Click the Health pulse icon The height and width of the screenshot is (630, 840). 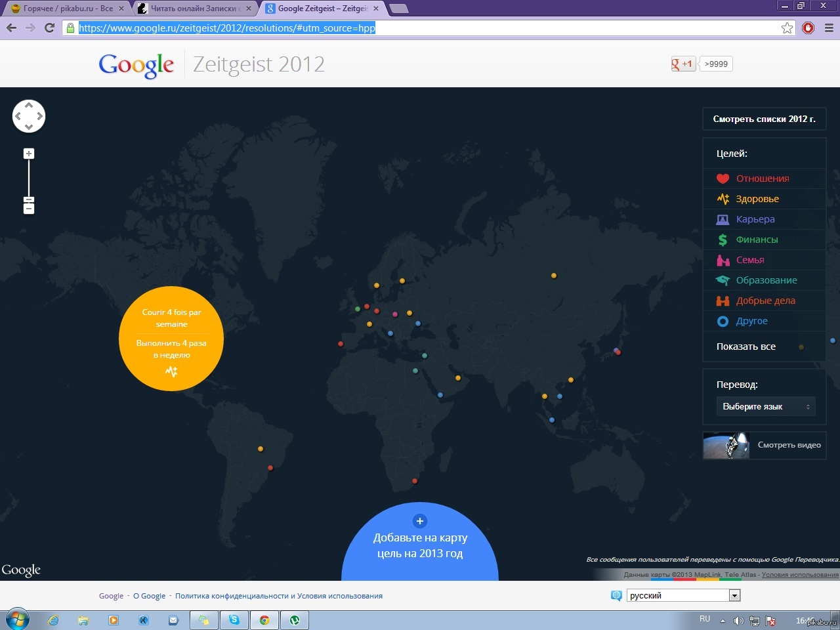(x=723, y=199)
